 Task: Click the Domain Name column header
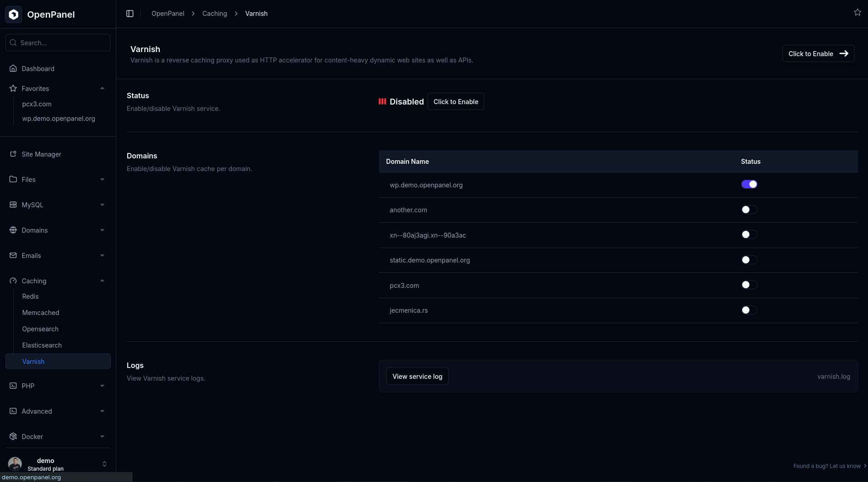[x=407, y=161]
